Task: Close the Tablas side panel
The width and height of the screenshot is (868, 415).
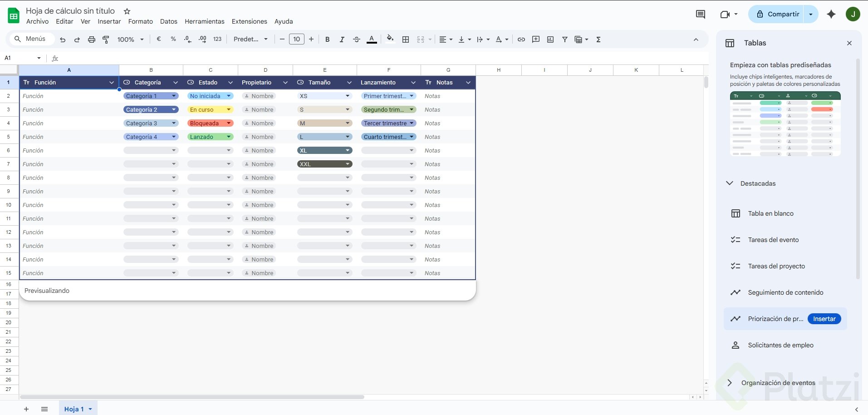Action: (849, 43)
